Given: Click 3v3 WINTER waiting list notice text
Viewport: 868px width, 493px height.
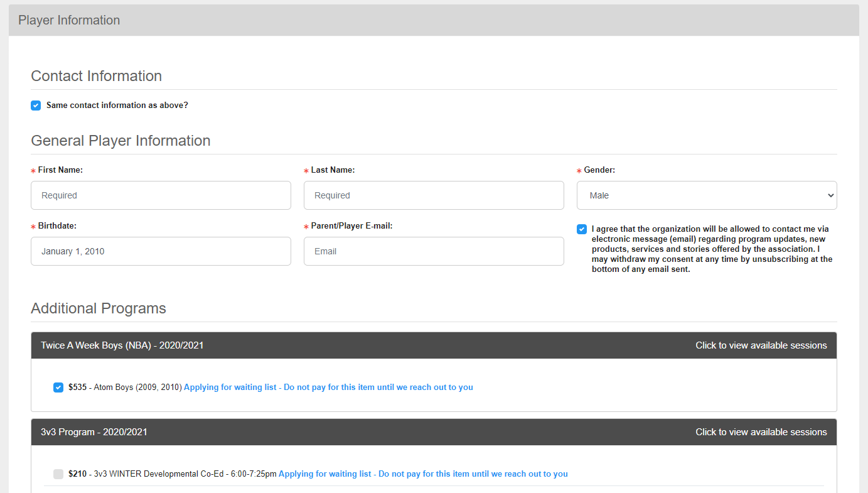Looking at the screenshot, I should click(423, 474).
